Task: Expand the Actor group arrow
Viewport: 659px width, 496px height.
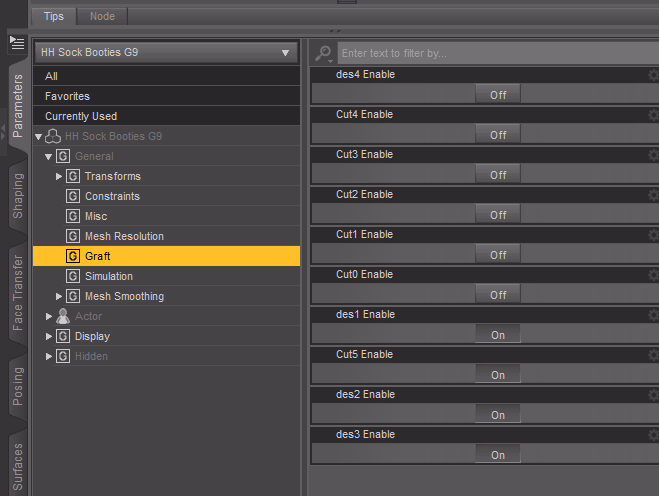Action: coord(49,316)
